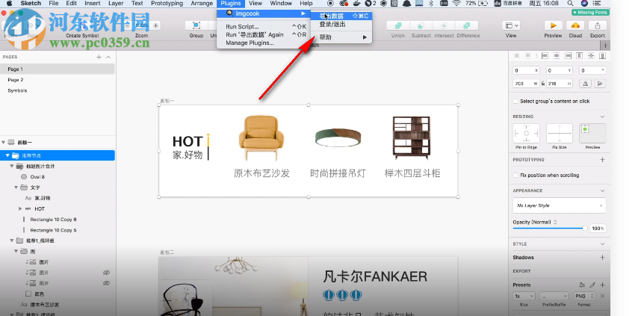The width and height of the screenshot is (644, 316).
Task: Click the opacity 100% field
Action: tap(598, 228)
